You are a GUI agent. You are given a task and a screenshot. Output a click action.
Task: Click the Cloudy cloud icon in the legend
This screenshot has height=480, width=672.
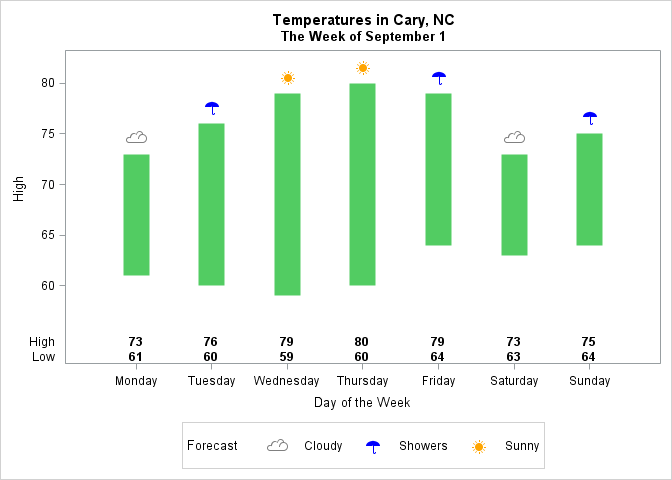(277, 446)
